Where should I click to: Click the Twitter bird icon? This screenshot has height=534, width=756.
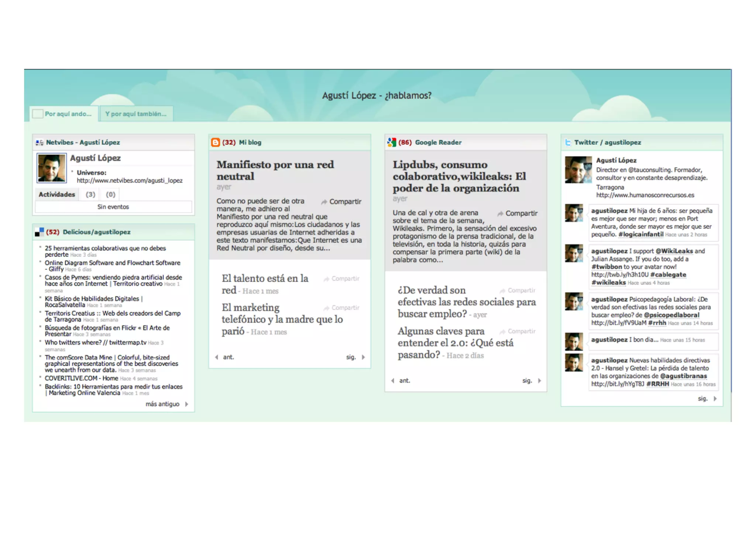point(568,142)
